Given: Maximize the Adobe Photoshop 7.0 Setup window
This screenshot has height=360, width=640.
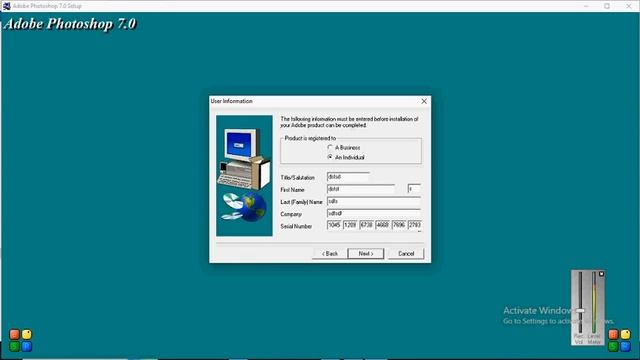Looking at the screenshot, I should (607, 6).
